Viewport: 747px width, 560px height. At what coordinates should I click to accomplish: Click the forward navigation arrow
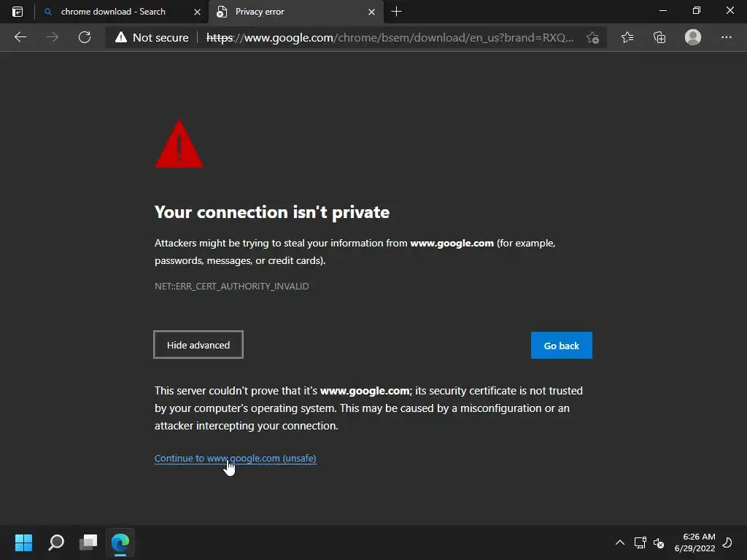coord(53,37)
